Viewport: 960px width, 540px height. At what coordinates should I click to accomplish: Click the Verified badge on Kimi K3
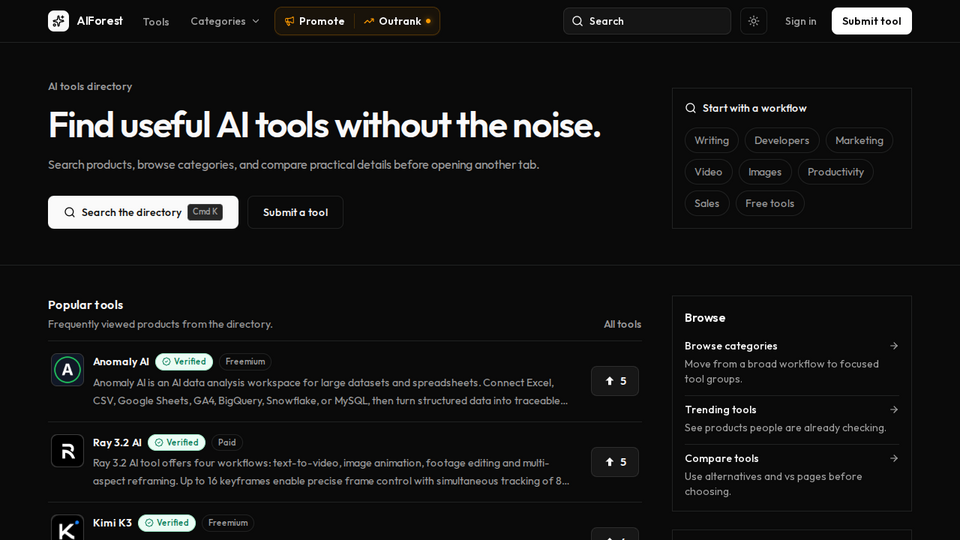[167, 523]
